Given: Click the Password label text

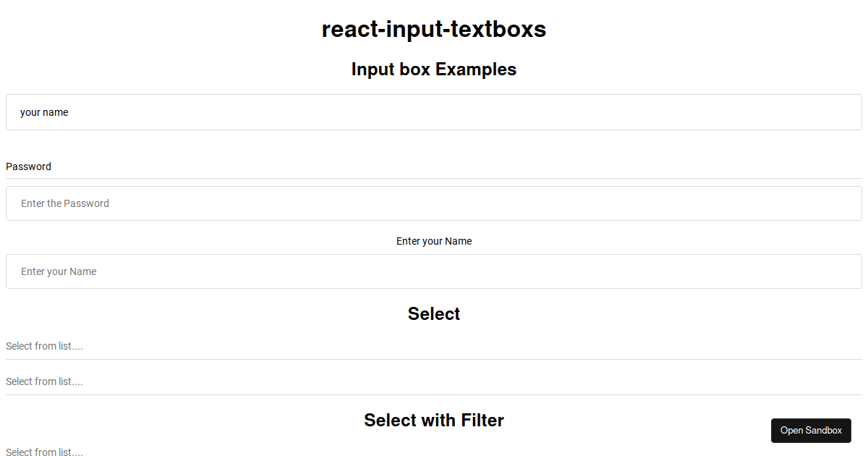Looking at the screenshot, I should coord(28,166).
